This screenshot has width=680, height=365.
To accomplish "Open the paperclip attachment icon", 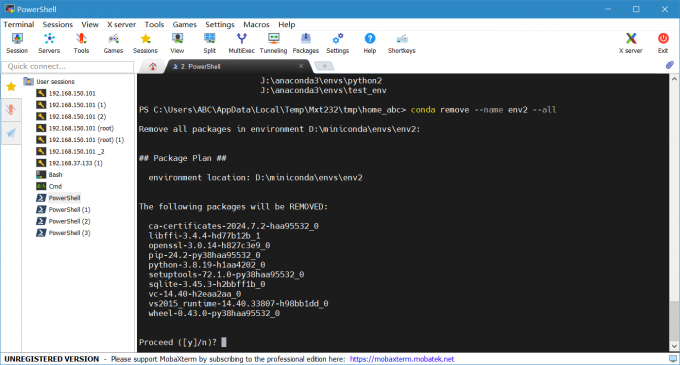I will tap(670, 65).
